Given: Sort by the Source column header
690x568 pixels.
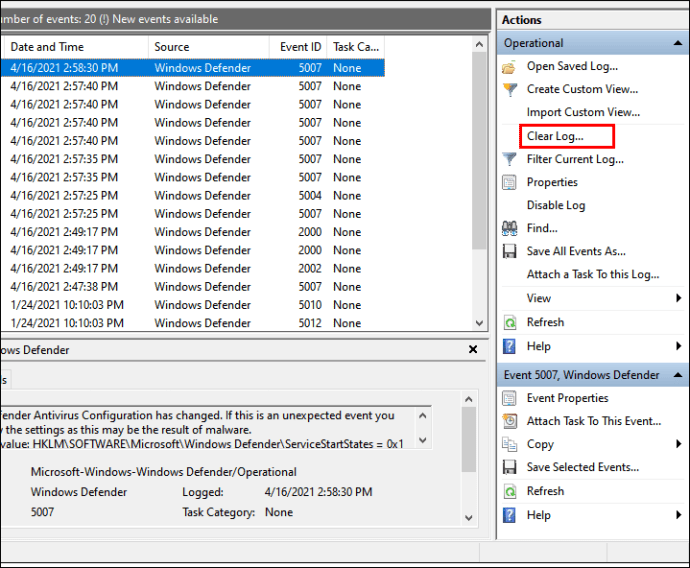Looking at the screenshot, I should 209,47.
